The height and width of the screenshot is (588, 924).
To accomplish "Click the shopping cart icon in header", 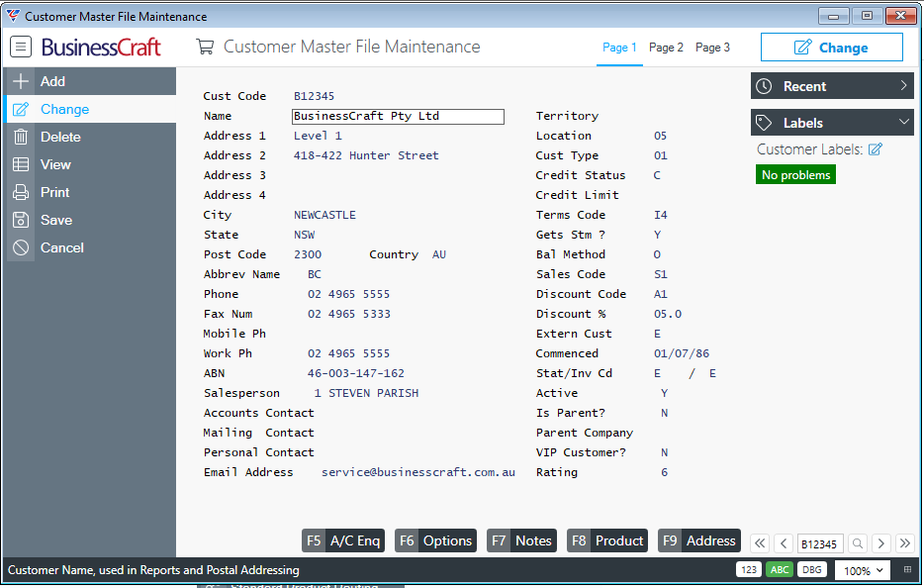I will (205, 47).
